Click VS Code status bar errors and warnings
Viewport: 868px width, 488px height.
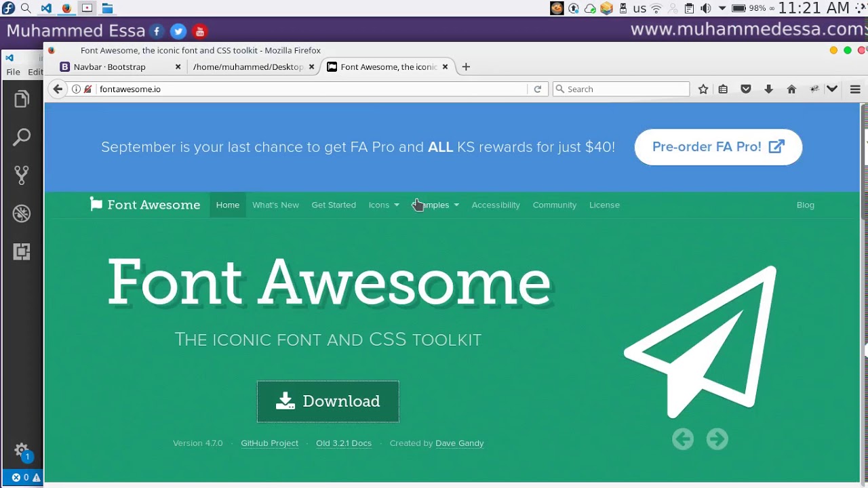tap(26, 478)
